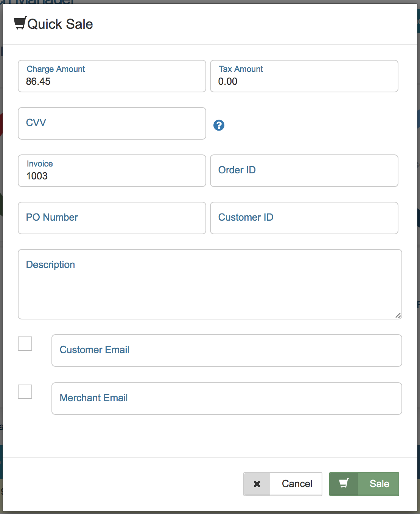Click the CVV input field
Viewport: 420px width, 514px height.
pos(112,123)
